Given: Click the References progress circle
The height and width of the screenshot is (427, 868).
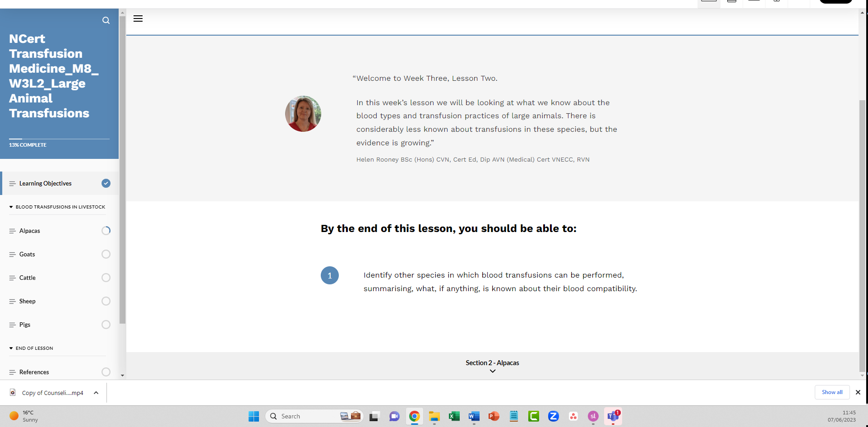Looking at the screenshot, I should [106, 372].
